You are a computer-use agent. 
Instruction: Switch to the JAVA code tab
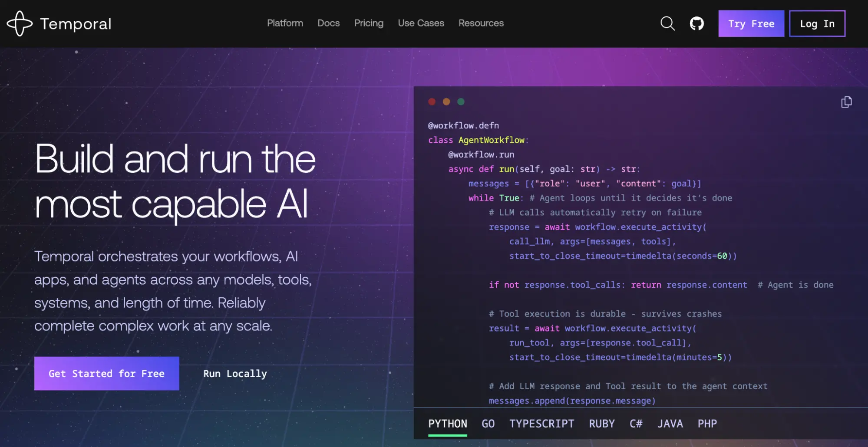(670, 424)
